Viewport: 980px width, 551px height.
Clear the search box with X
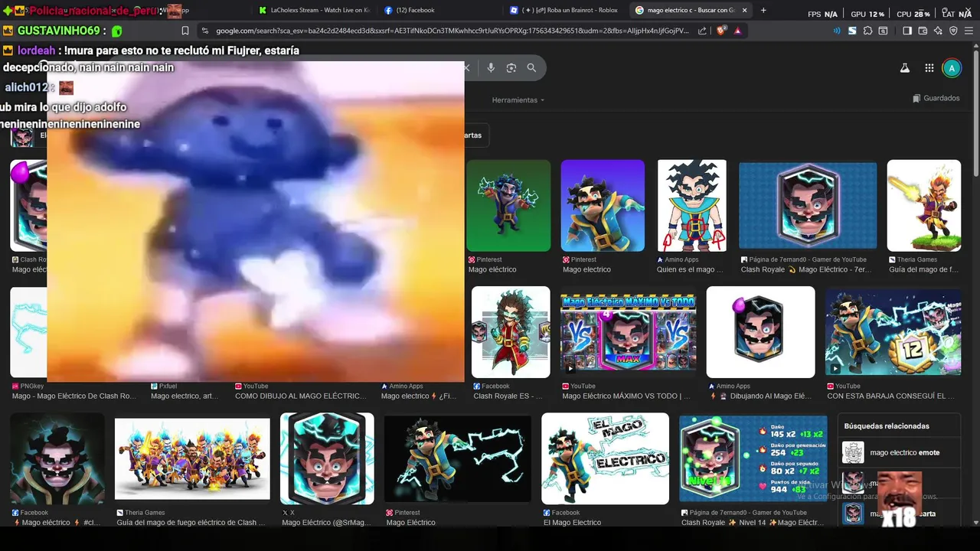[466, 67]
